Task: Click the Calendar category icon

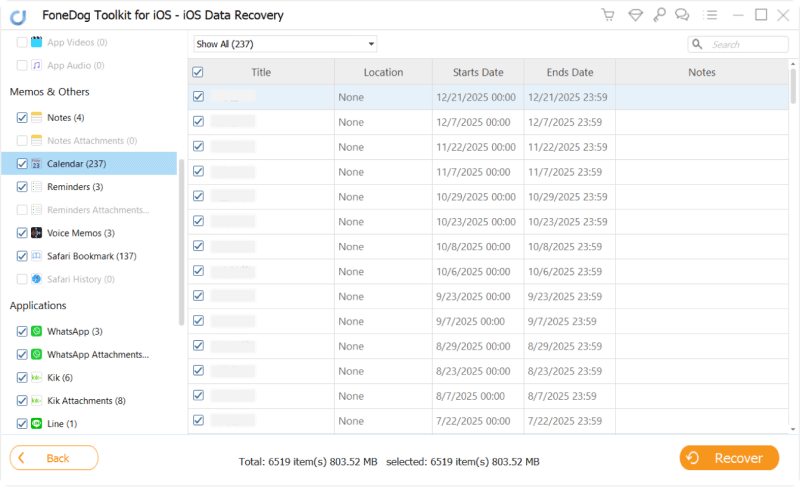Action: tap(36, 164)
